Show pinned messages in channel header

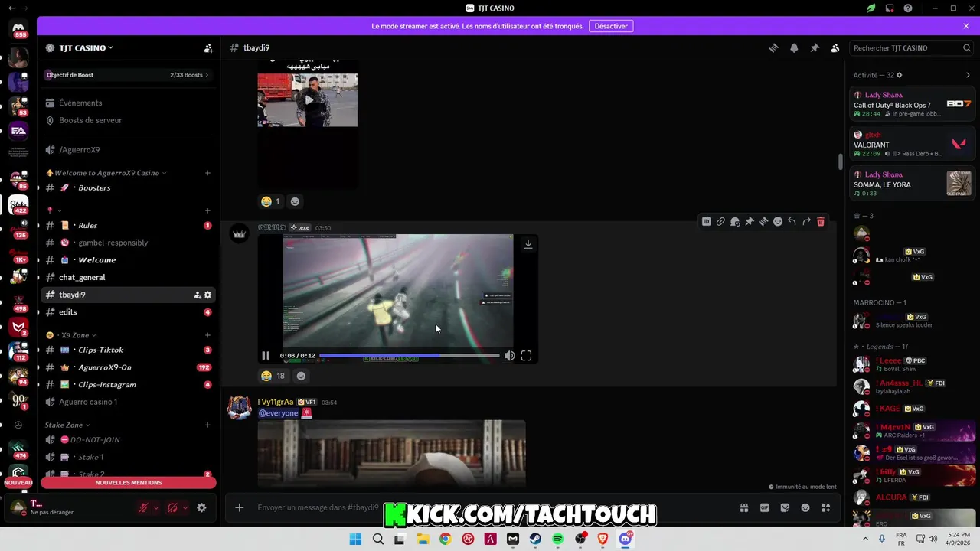coord(815,47)
